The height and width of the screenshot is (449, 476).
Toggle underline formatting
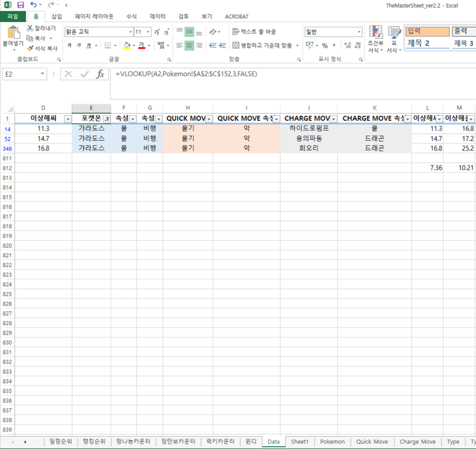click(89, 45)
